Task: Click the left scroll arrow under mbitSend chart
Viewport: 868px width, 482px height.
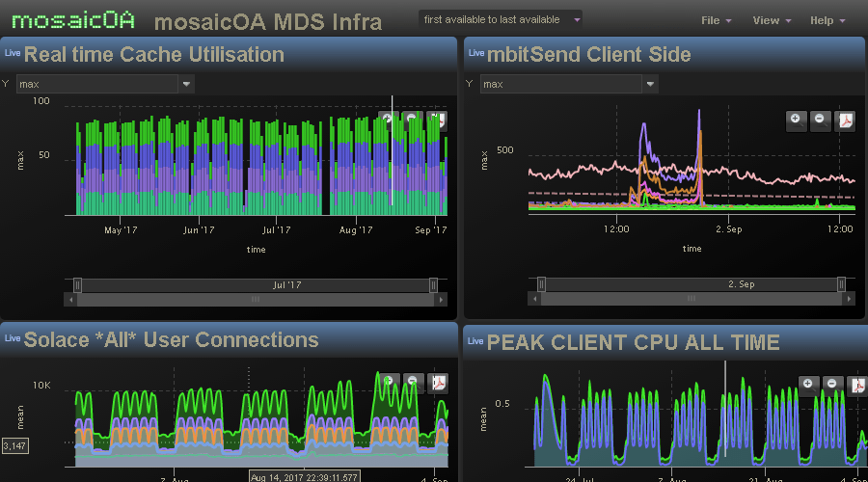Action: (534, 299)
